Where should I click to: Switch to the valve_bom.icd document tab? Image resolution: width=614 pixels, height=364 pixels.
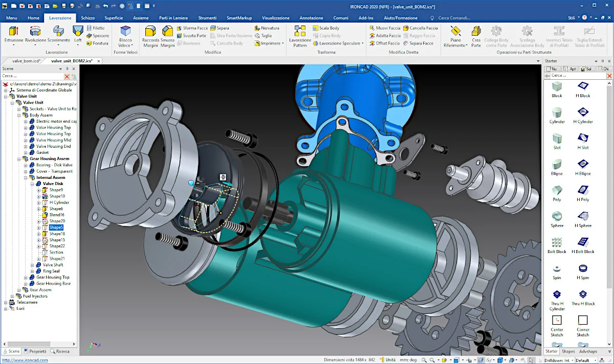[26, 60]
